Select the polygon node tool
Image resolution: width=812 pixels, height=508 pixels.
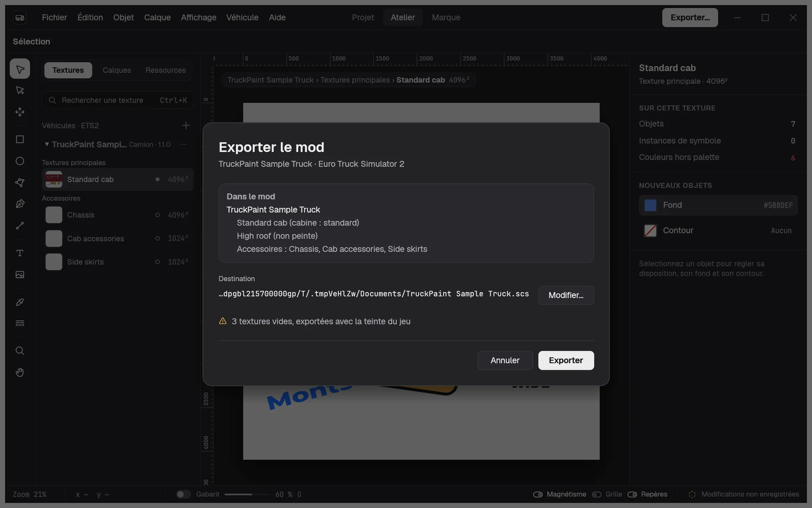(20, 182)
